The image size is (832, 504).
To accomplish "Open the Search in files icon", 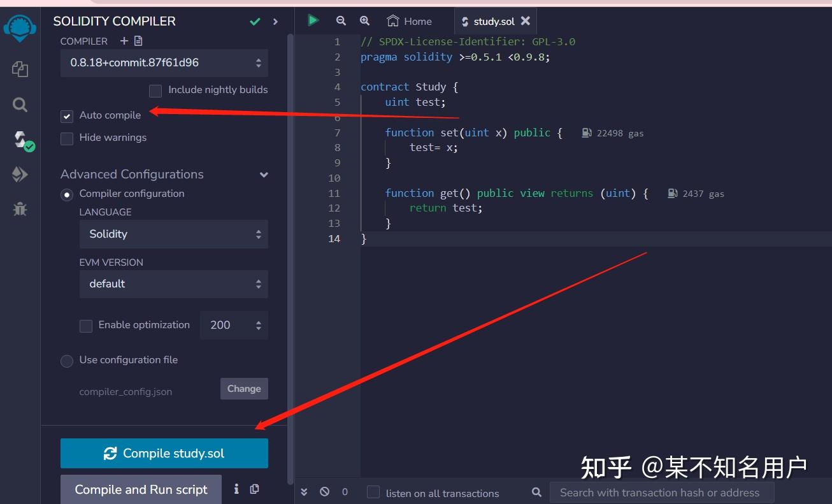I will point(20,104).
